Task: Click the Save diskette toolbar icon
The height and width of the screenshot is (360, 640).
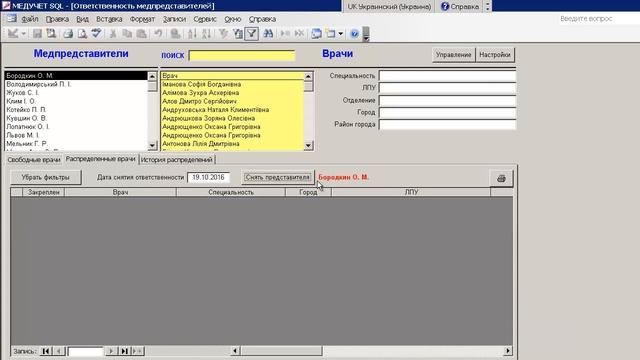Action: [37, 33]
